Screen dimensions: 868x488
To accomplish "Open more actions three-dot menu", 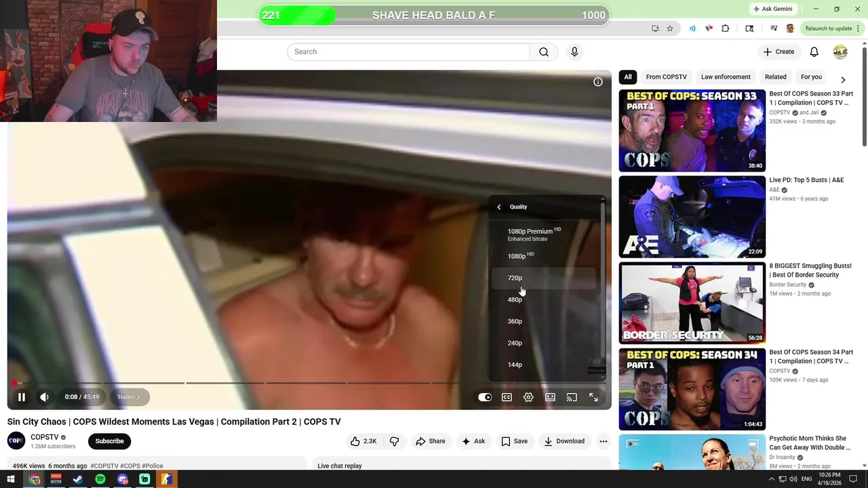I will [x=604, y=441].
